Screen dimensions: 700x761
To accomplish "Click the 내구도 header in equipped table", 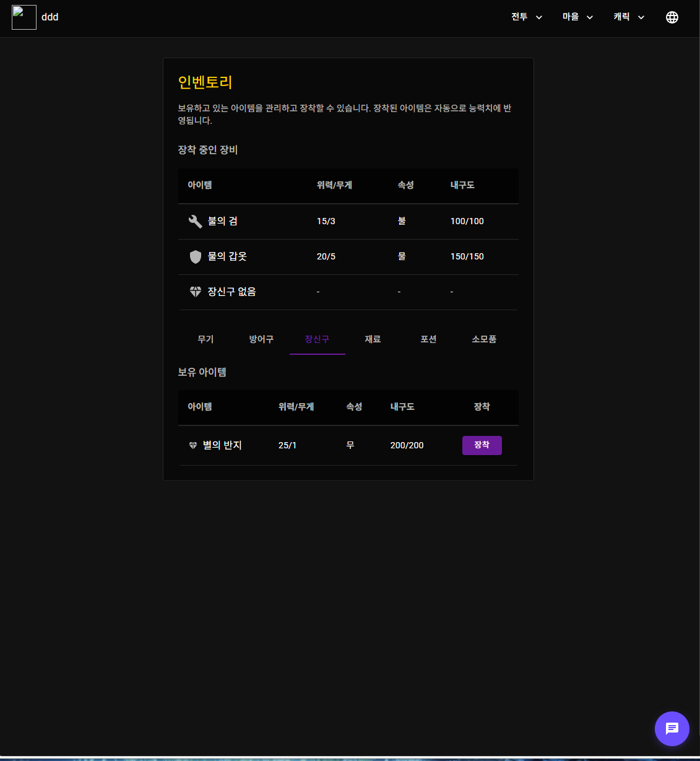I will click(x=462, y=185).
